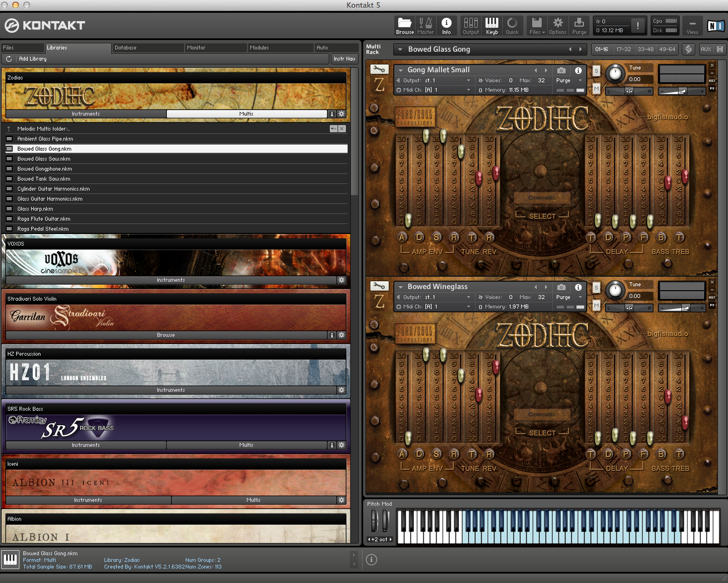Image resolution: width=728 pixels, height=583 pixels.
Task: Open info for Stradivari Solo Violin library
Action: (x=332, y=335)
